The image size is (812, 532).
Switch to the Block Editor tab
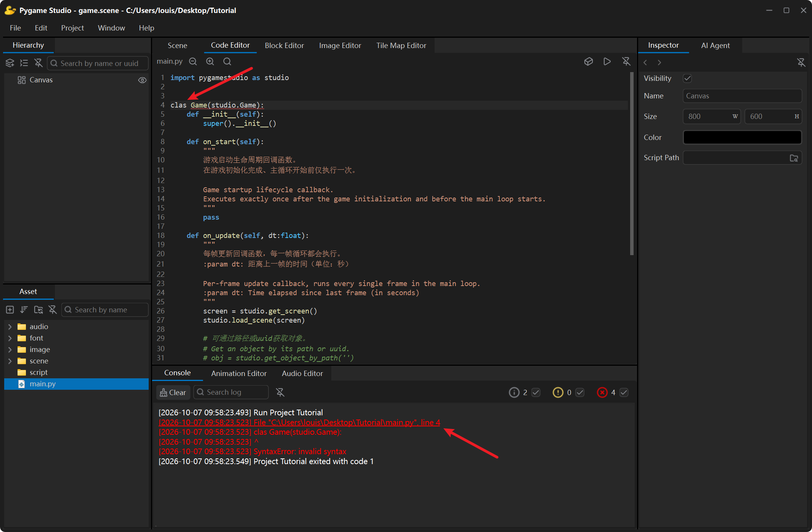coord(284,45)
